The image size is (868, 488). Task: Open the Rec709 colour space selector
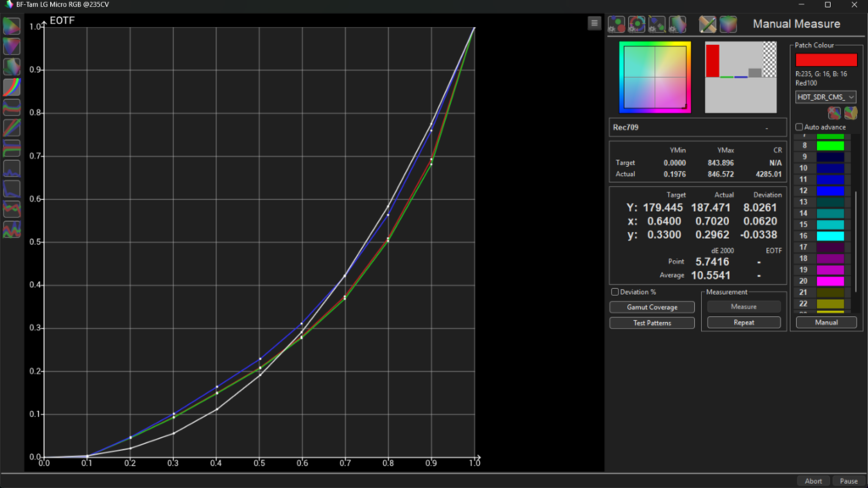pyautogui.click(x=698, y=127)
